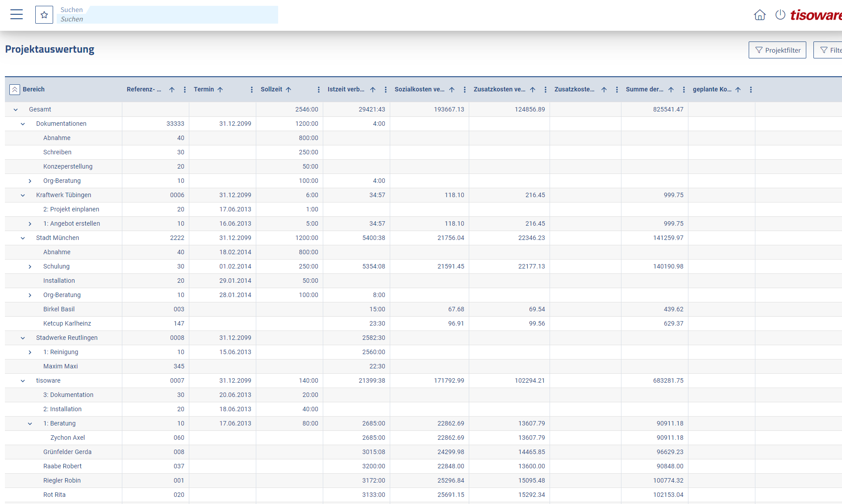Collapse the Stadwerke Reutlingen group
Image resolution: width=842 pixels, height=504 pixels.
coord(23,338)
